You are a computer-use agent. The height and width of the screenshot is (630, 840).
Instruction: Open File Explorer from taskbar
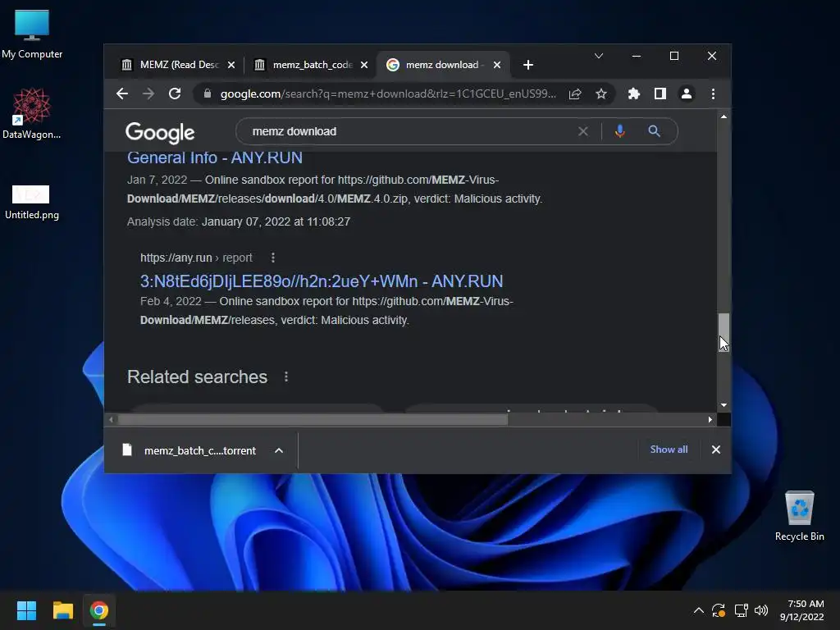pos(62,610)
